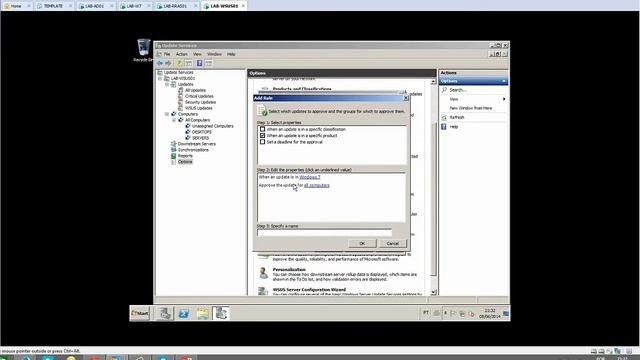Click the blue Help toolbar icon

tap(199, 63)
